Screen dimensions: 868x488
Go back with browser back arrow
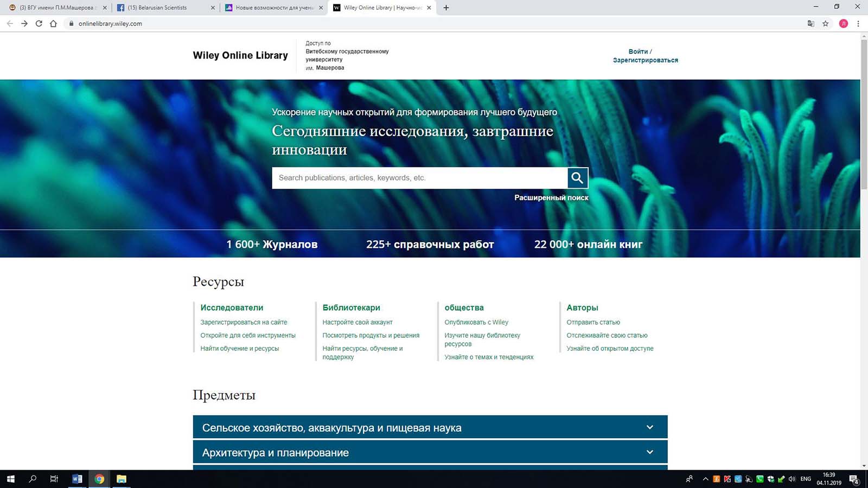click(10, 23)
